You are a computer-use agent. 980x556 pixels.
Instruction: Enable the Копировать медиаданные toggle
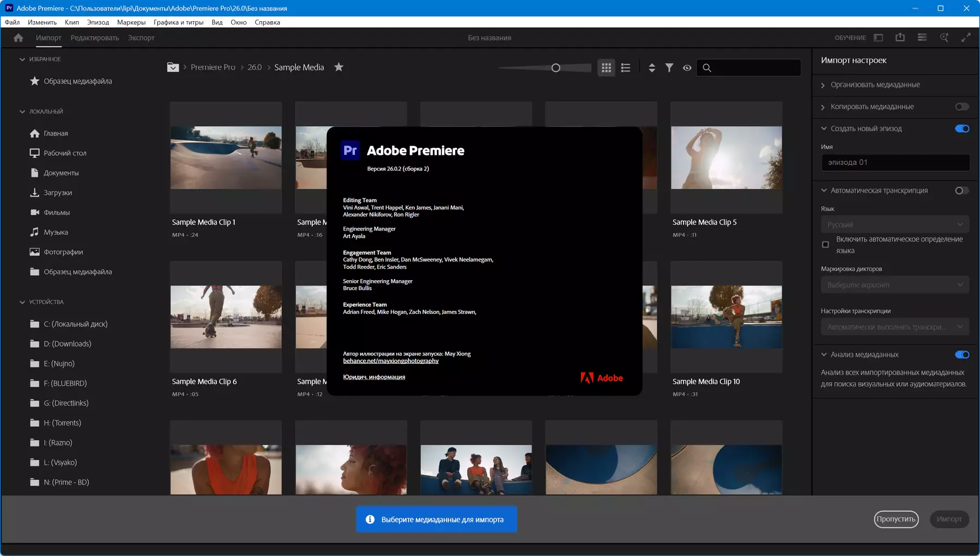click(961, 107)
